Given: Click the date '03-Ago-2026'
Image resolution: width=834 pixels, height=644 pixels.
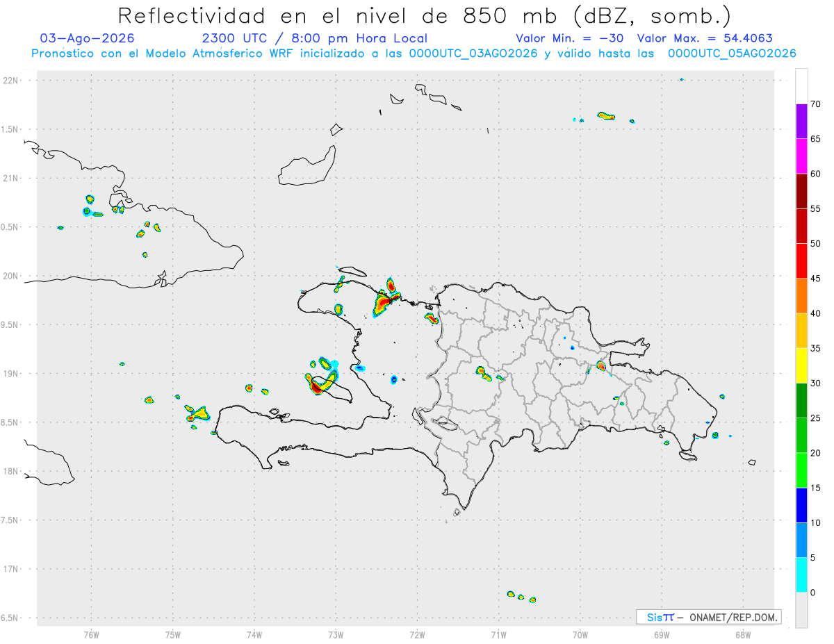Looking at the screenshot, I should 88,38.
